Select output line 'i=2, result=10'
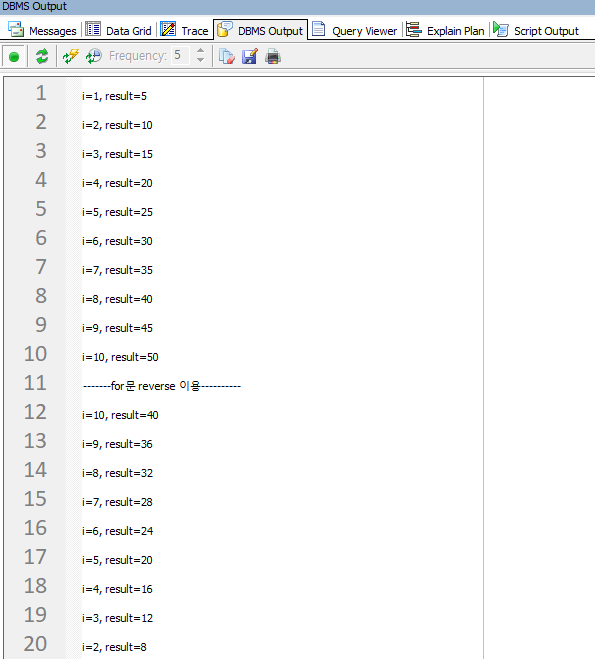595x659 pixels. [x=117, y=125]
